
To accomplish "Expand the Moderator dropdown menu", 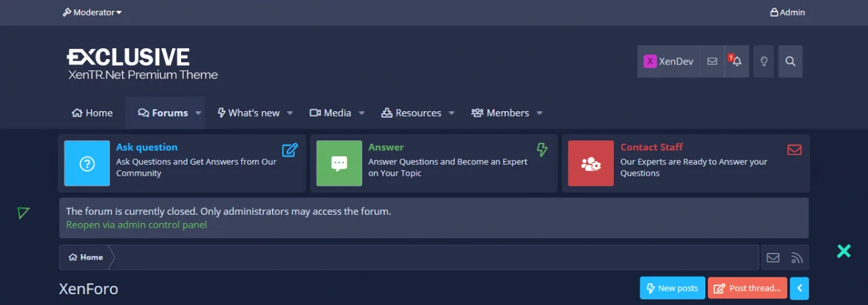I will 92,12.
